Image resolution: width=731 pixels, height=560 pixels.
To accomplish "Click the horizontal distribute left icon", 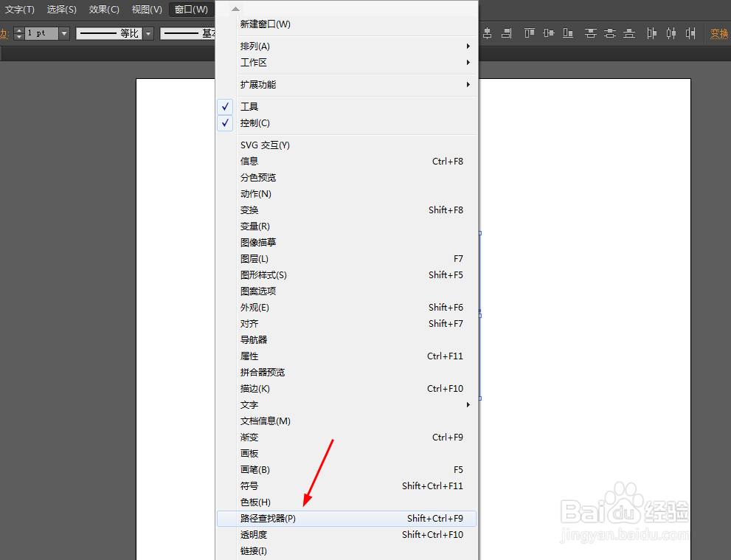I will [651, 33].
